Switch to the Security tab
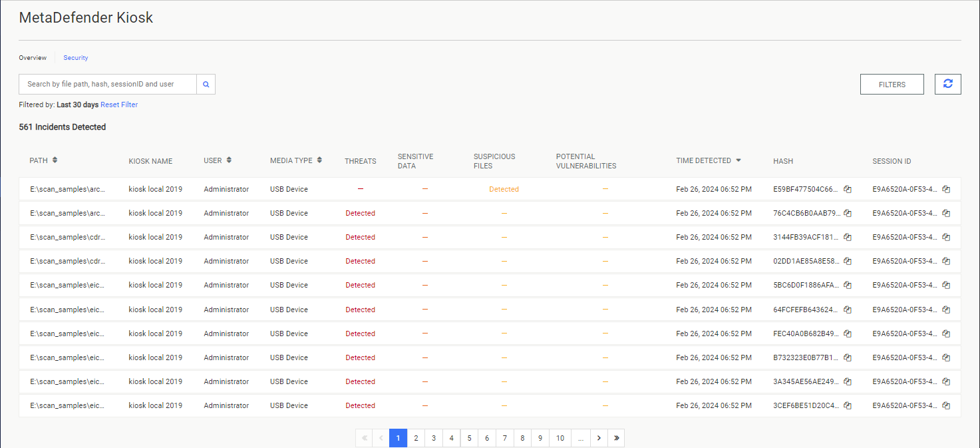Screen dimensions: 980x448 coord(76,58)
